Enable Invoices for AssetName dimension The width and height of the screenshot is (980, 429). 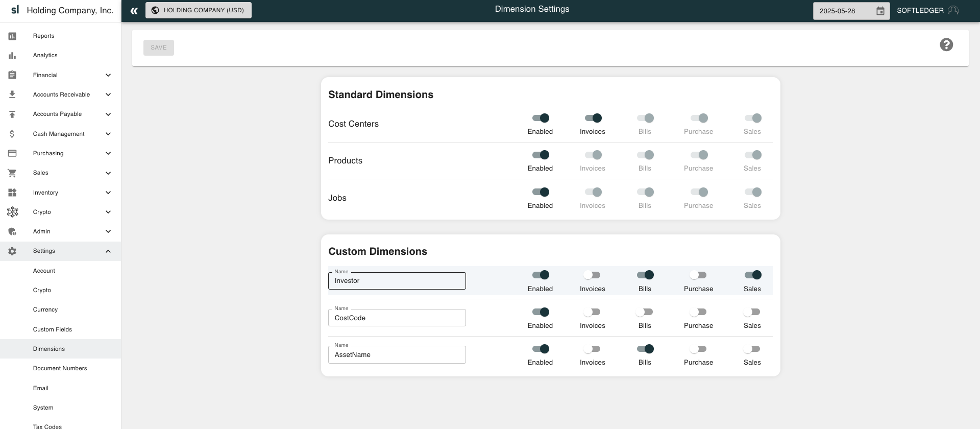coord(592,349)
